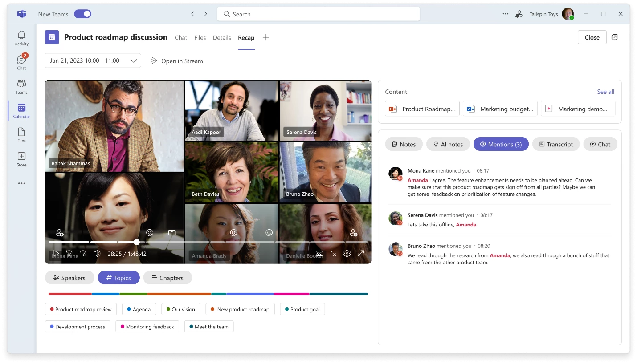Open the Files tab of the meeting
The width and height of the screenshot is (637, 364).
click(200, 37)
